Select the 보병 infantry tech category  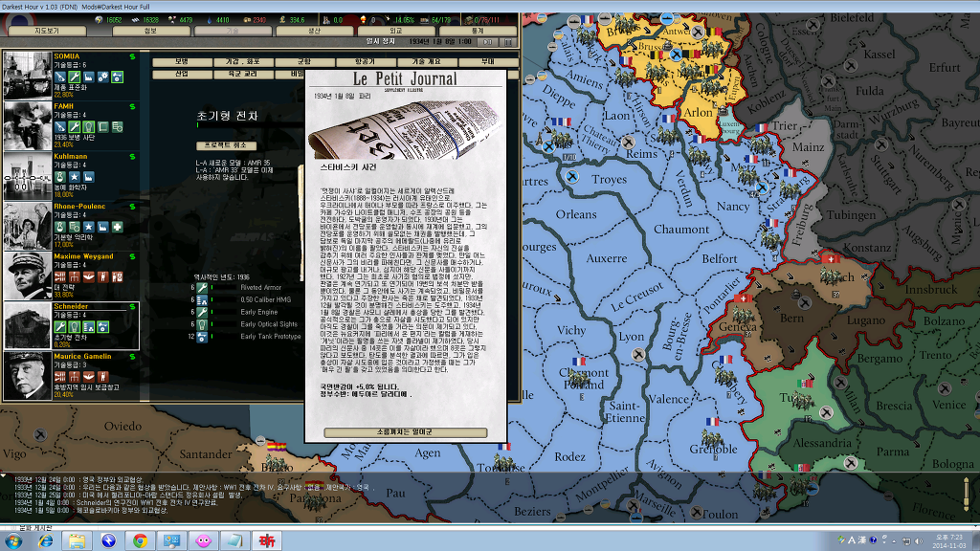181,62
